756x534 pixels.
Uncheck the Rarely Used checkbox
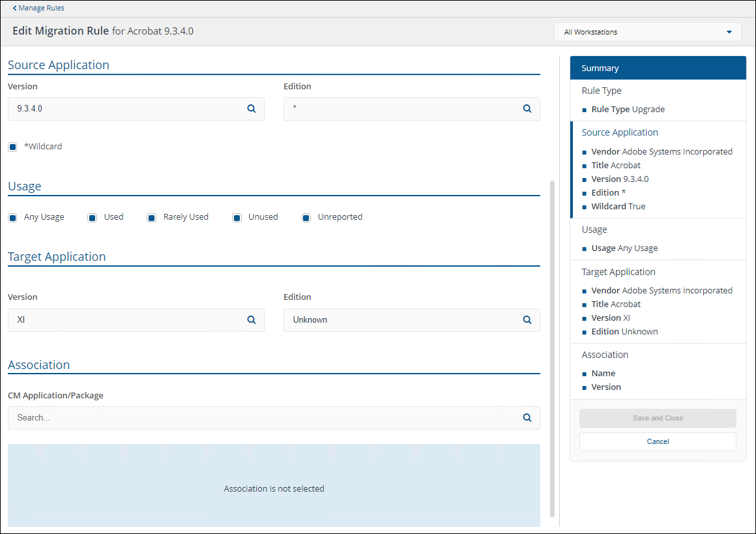click(152, 217)
